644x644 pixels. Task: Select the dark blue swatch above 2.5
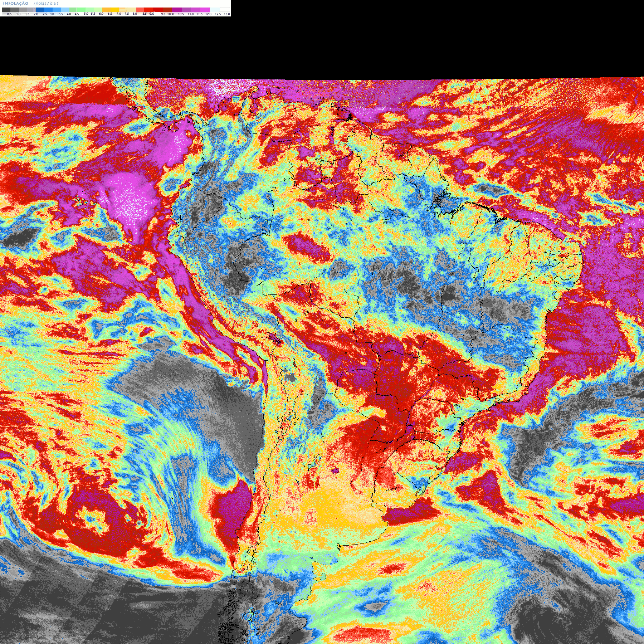40,10
